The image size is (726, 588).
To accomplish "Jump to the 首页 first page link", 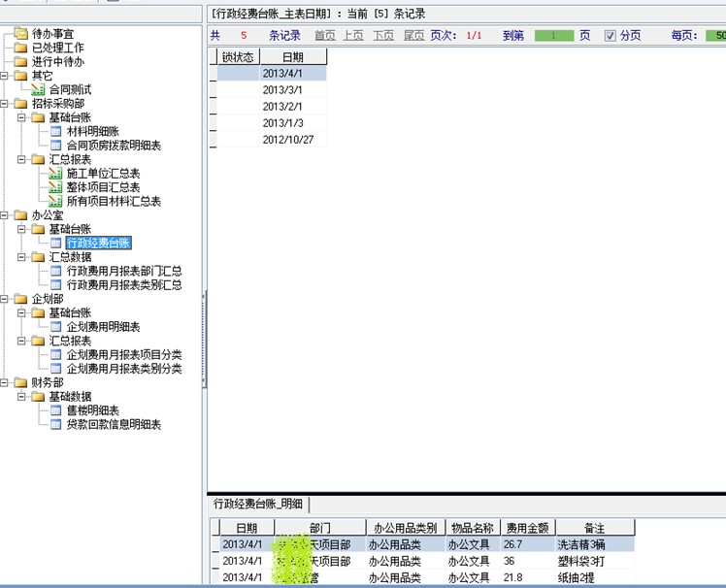I will (324, 36).
